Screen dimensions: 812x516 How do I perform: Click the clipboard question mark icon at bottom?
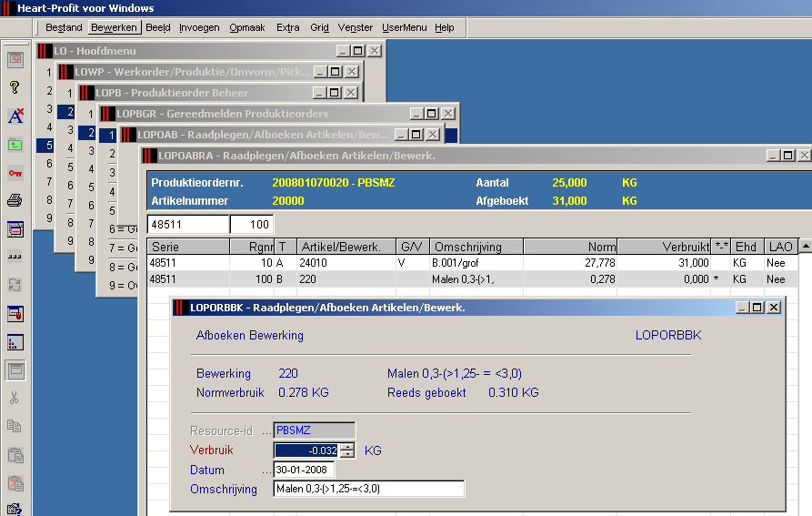tap(15, 510)
